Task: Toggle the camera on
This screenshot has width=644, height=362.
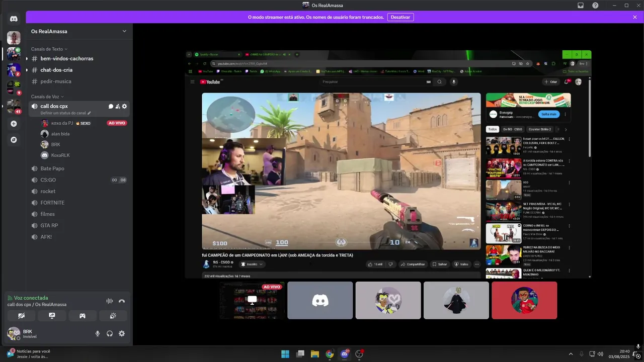Action: pos(21,316)
